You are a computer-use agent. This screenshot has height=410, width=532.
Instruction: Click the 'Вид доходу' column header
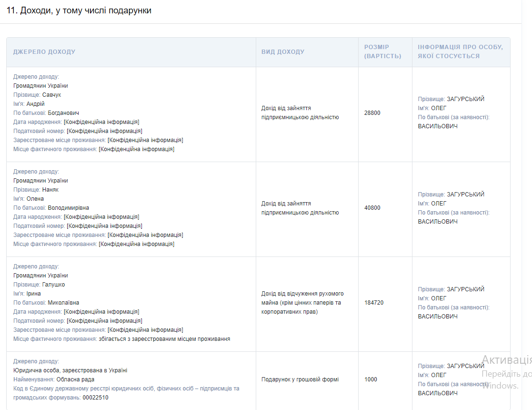tap(283, 51)
